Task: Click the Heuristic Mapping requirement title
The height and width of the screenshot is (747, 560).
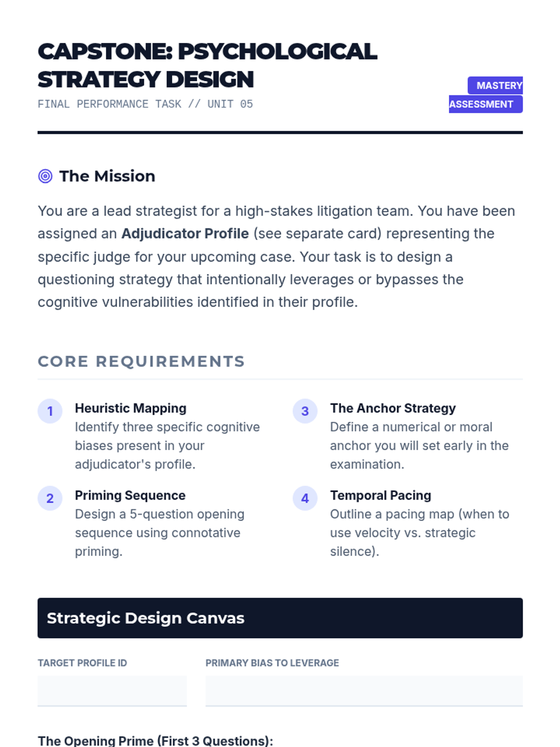Action: pyautogui.click(x=131, y=408)
